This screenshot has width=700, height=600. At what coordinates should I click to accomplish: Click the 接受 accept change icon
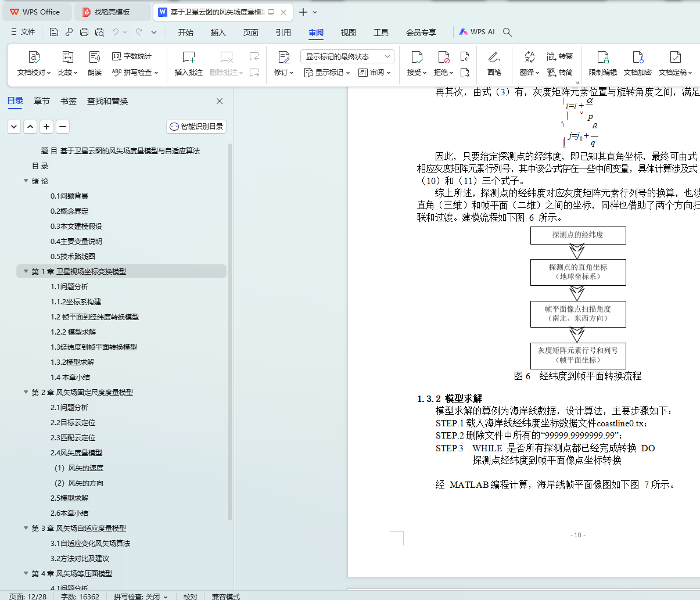click(417, 58)
